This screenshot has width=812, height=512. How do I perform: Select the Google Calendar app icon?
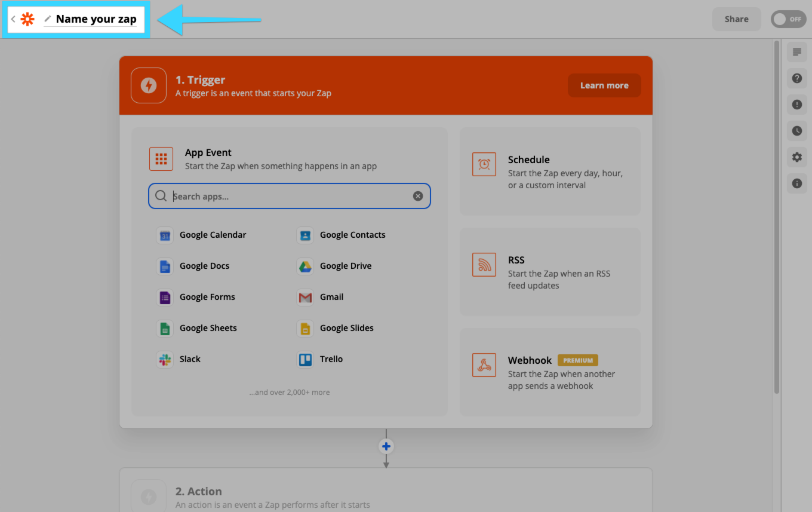[164, 235]
